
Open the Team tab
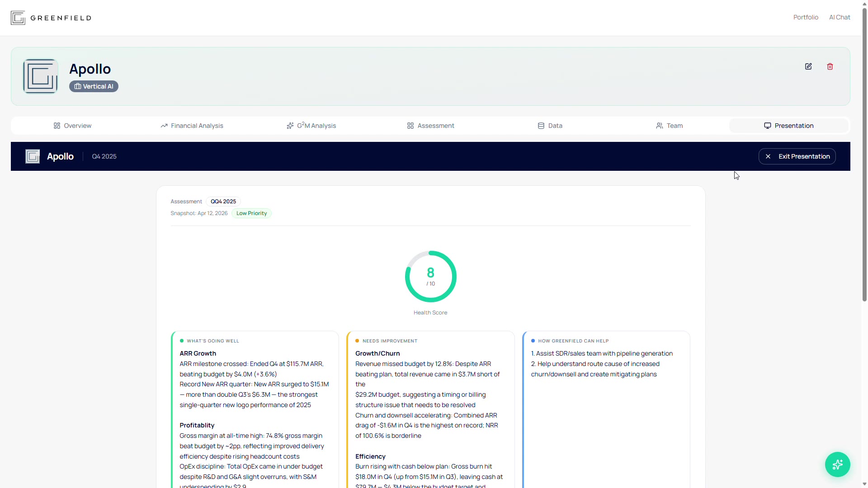669,126
